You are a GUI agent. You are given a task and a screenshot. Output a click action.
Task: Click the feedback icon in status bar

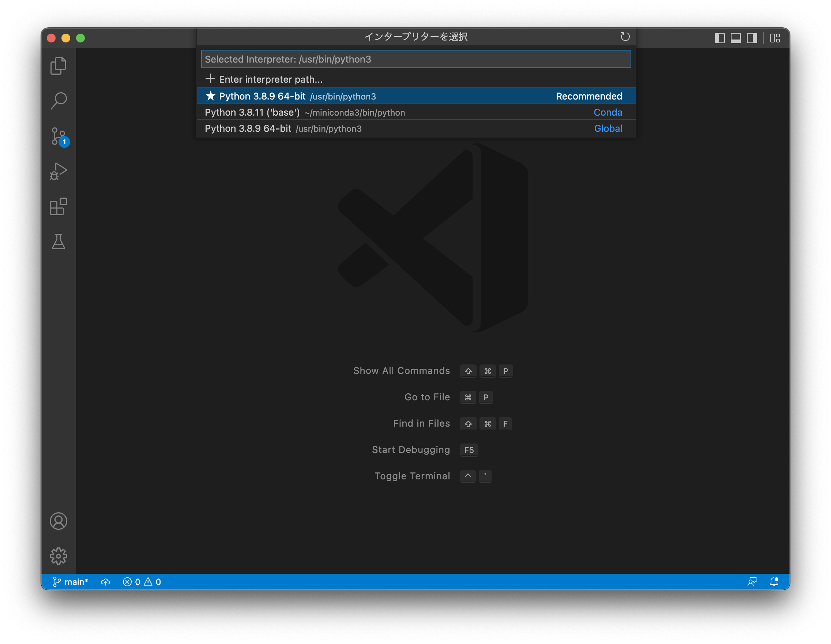point(752,581)
